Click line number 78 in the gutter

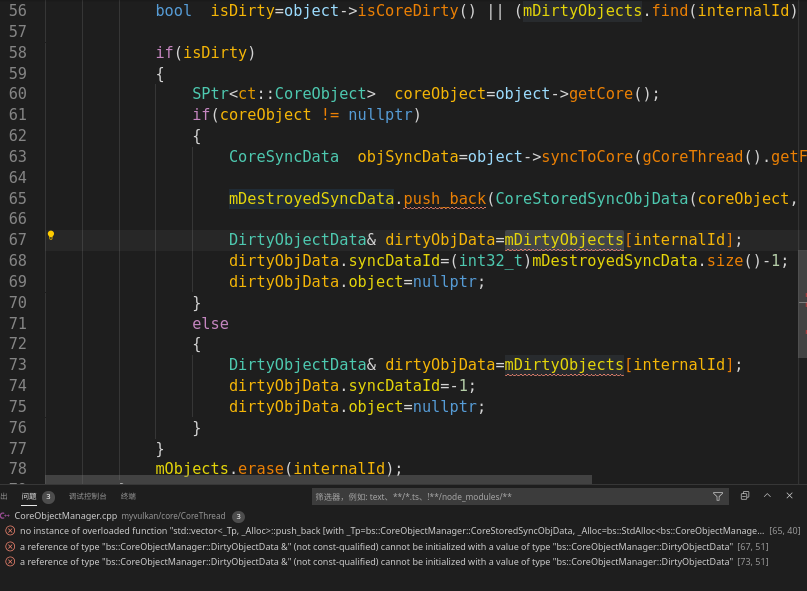click(18, 468)
